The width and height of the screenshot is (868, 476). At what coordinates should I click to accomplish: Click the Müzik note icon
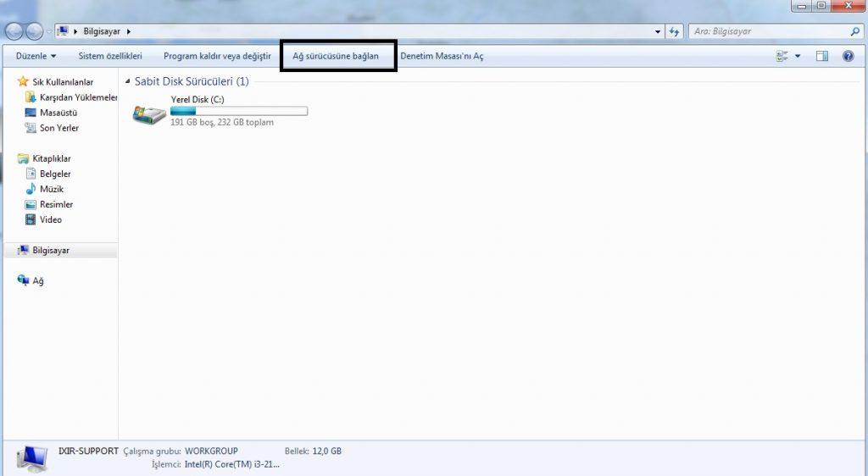pyautogui.click(x=31, y=189)
